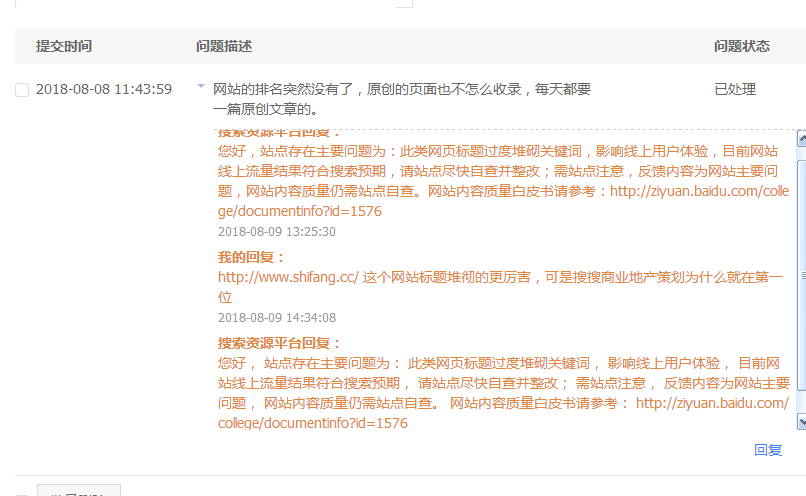Click the blue 回复 reply link

(x=768, y=450)
